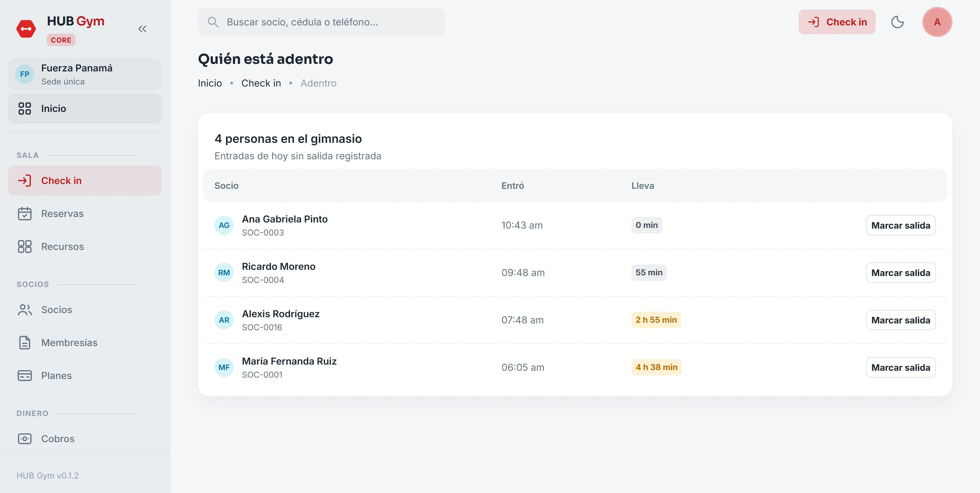Click the MF avatar of María Fernanda
Screen dimensions: 980x493
tap(224, 368)
